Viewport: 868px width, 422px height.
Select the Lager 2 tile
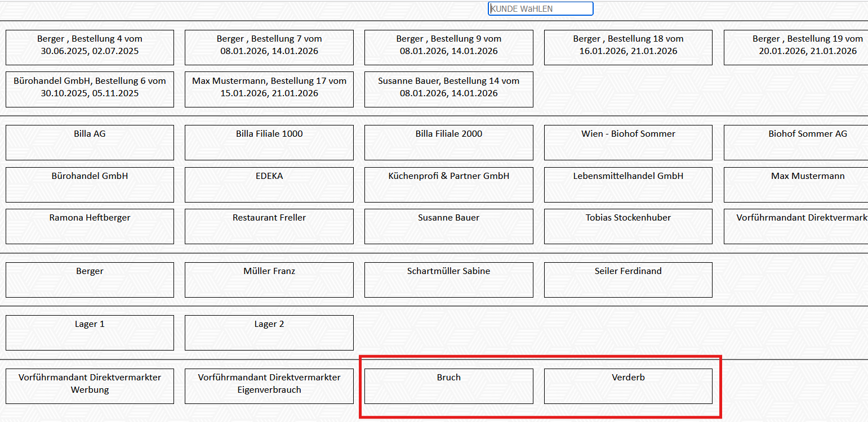coord(269,333)
